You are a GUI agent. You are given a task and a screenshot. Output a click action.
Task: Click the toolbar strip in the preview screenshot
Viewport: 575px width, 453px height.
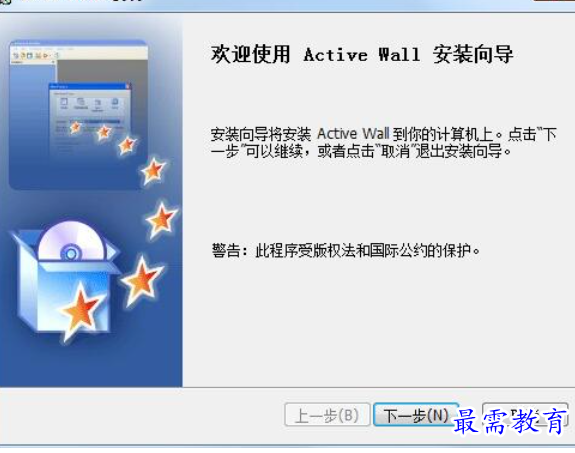[79, 55]
